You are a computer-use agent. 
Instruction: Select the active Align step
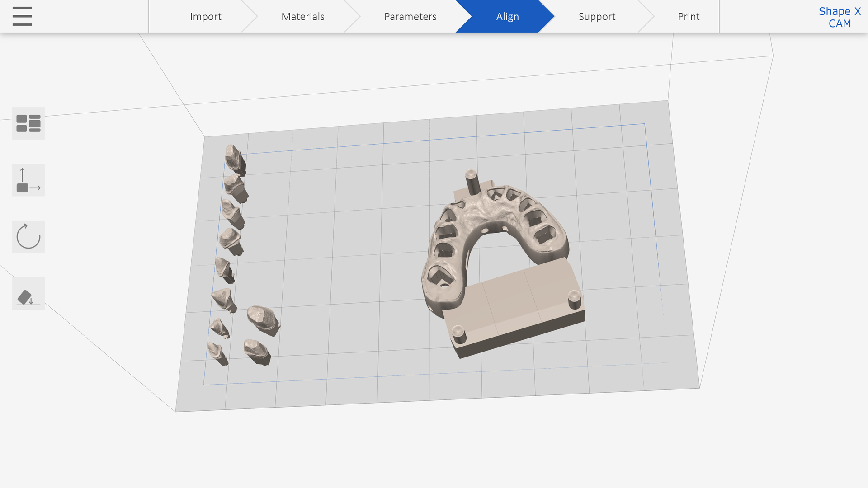click(x=507, y=16)
